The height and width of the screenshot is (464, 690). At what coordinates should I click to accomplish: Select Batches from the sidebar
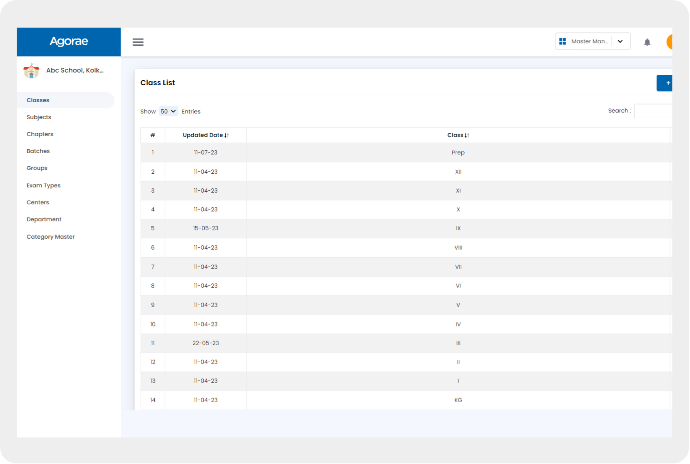click(38, 151)
